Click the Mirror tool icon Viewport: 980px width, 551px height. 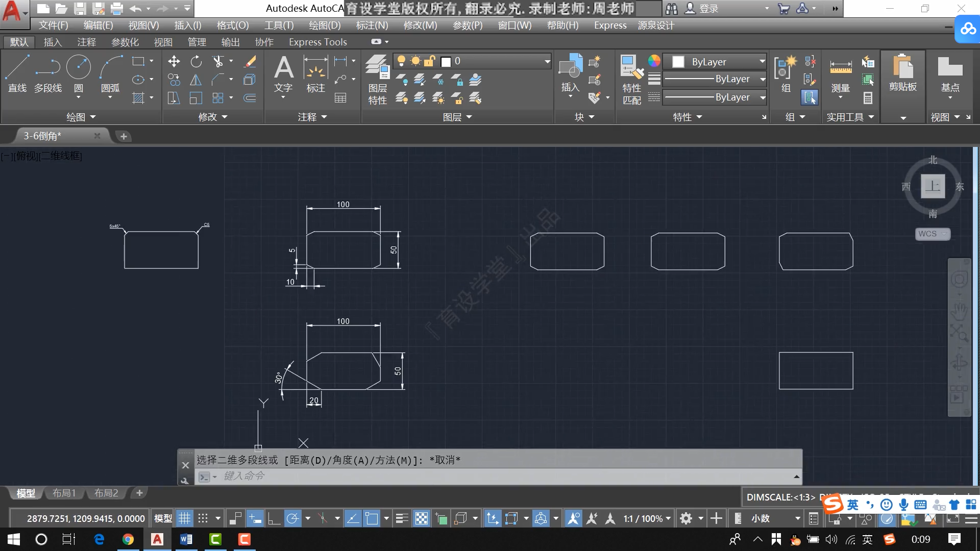196,80
